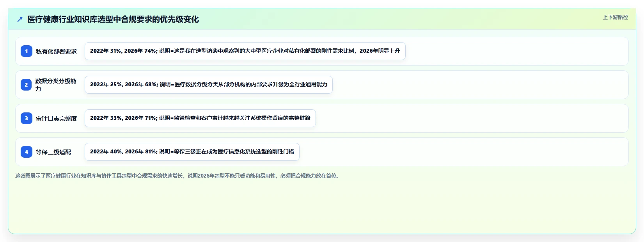Click the footer summary text starting 这张图展示了
This screenshot has width=644, height=242.
click(177, 176)
